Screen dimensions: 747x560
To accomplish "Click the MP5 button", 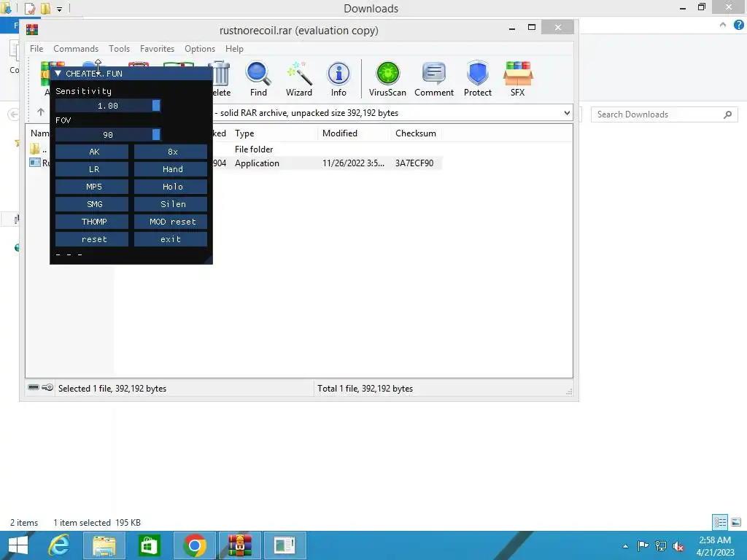I will coord(92,187).
